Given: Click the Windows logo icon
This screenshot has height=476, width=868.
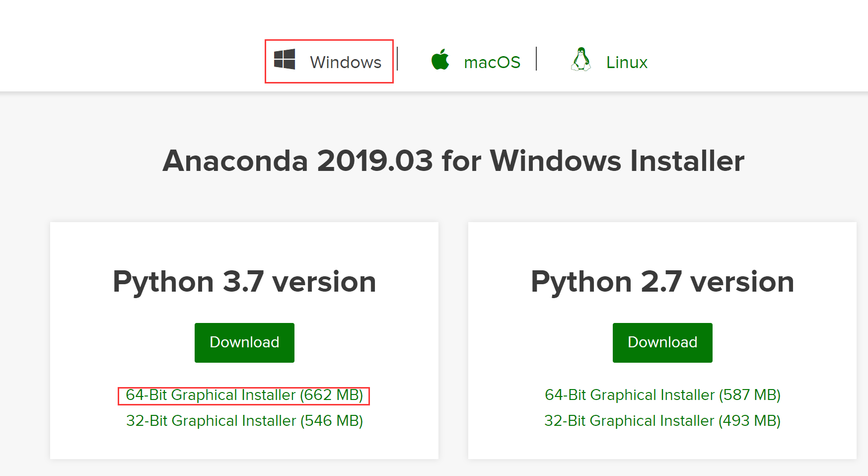Looking at the screenshot, I should [x=285, y=60].
